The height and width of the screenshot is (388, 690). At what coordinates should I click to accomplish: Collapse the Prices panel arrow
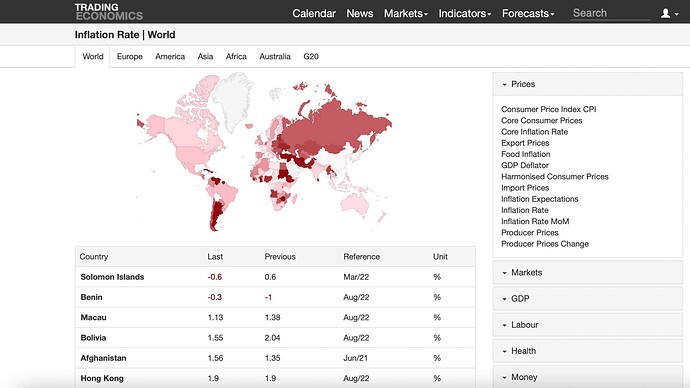[x=504, y=84]
